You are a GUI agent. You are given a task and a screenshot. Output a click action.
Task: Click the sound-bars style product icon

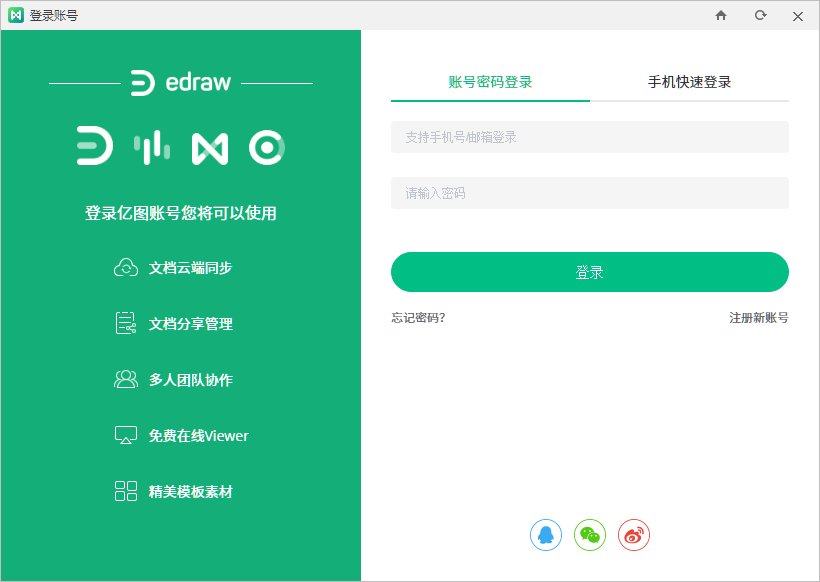(152, 147)
